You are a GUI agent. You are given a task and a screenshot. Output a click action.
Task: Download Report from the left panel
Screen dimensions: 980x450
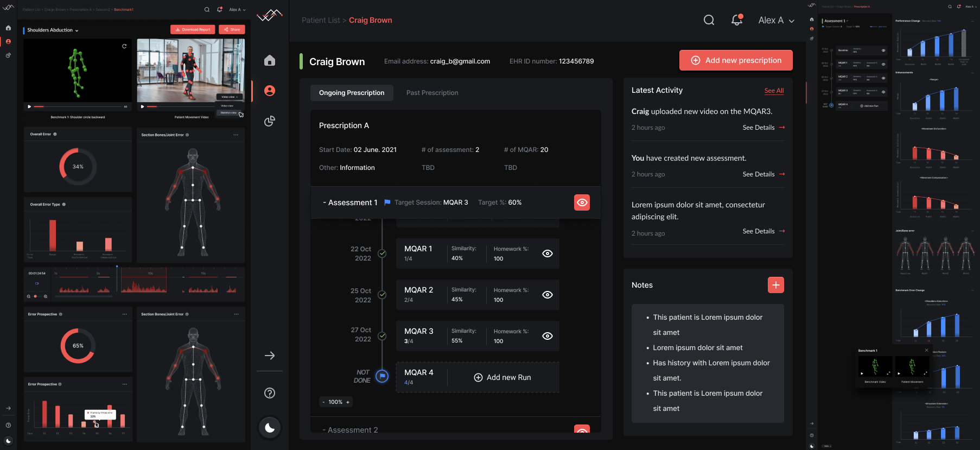coord(193,30)
